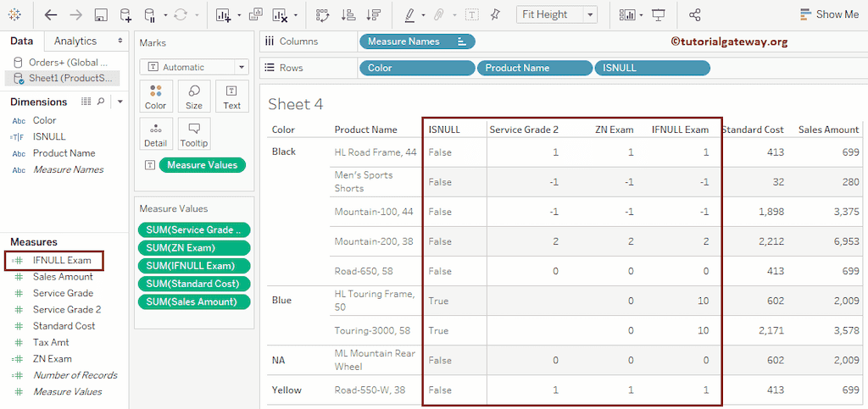Click the Show/Hide Cards icon
Screen dimensions: 868x409
coord(628,15)
